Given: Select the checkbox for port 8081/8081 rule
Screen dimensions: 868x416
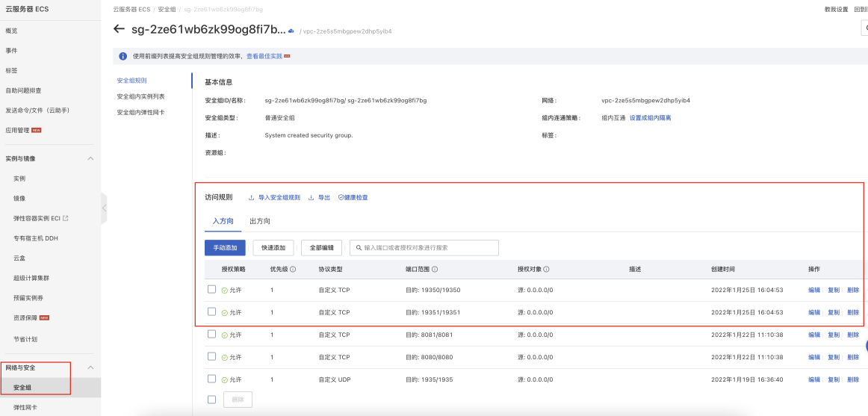Looking at the screenshot, I should click(x=211, y=334).
